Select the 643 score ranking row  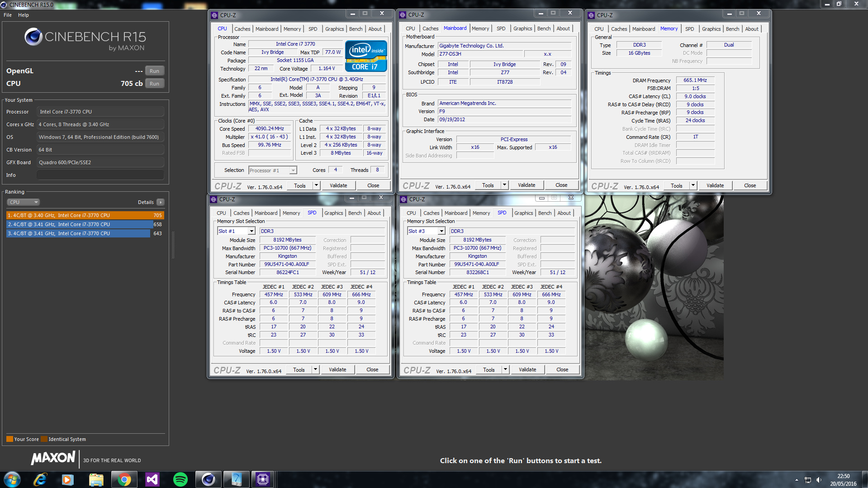point(85,233)
